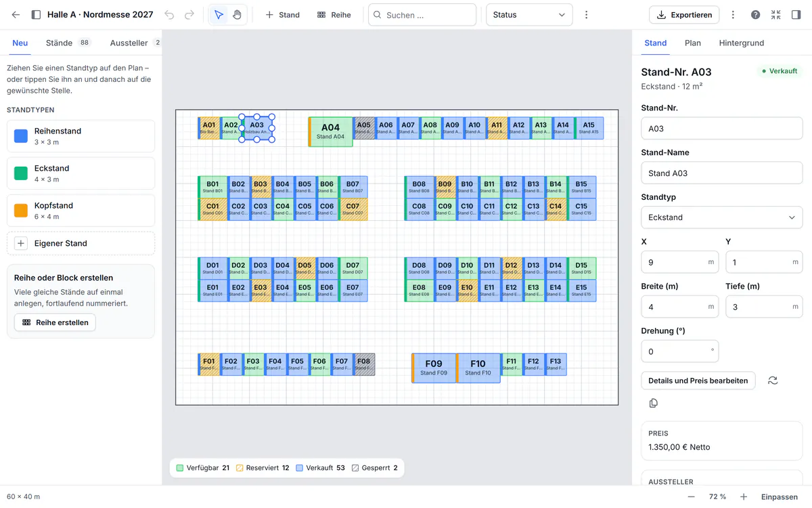
Task: Open the more options menu beside Exportieren
Action: [x=733, y=15]
